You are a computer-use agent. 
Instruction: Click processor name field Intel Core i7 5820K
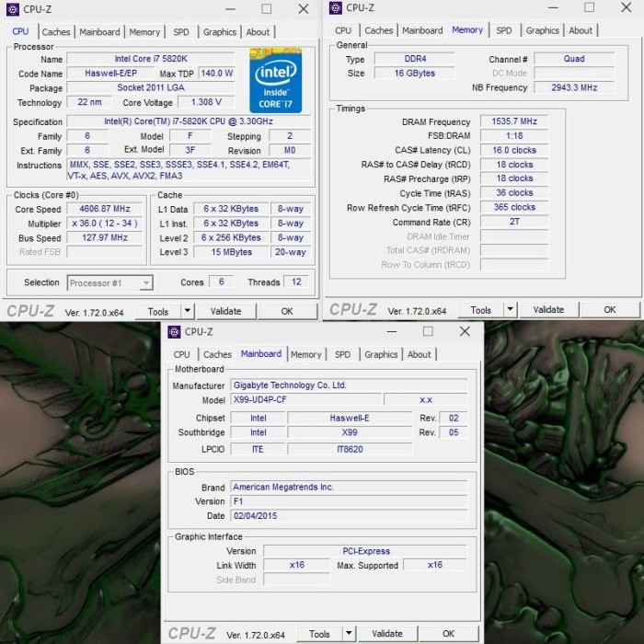pyautogui.click(x=151, y=59)
